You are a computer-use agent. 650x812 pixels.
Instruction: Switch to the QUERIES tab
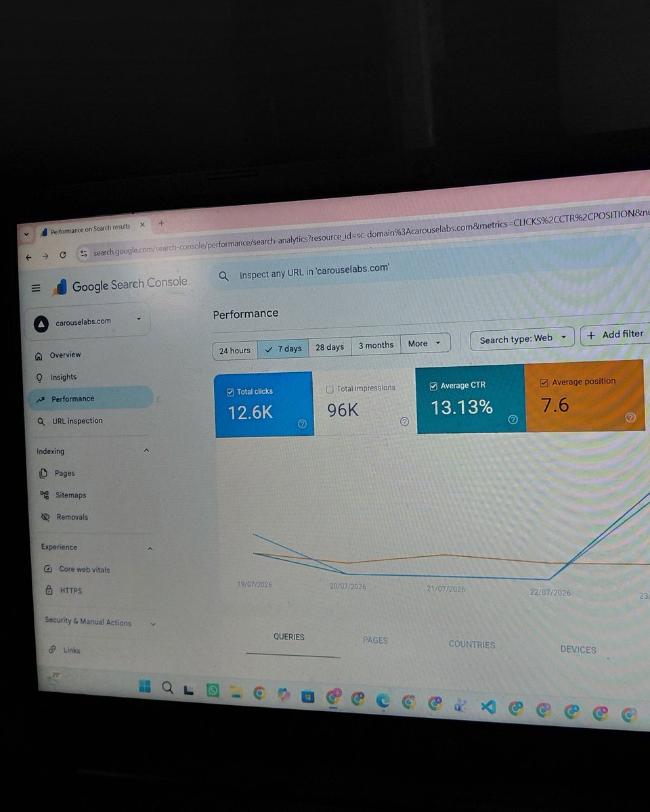coord(289,637)
